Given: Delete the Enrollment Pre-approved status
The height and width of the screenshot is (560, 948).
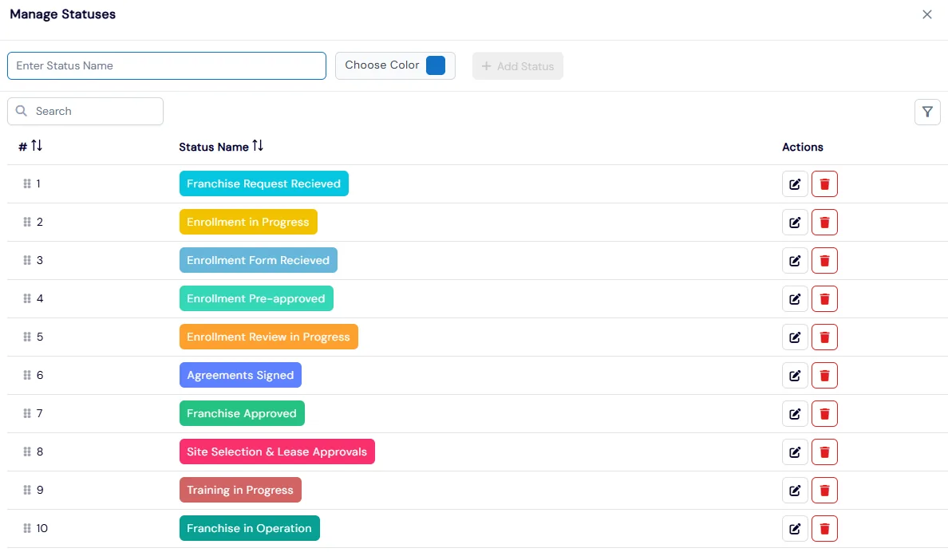Looking at the screenshot, I should click(824, 298).
